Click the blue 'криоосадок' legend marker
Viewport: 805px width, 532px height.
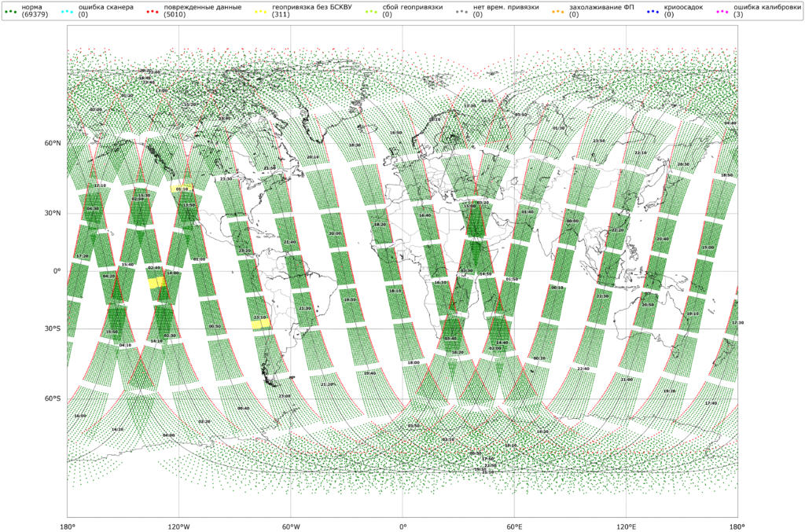point(653,11)
